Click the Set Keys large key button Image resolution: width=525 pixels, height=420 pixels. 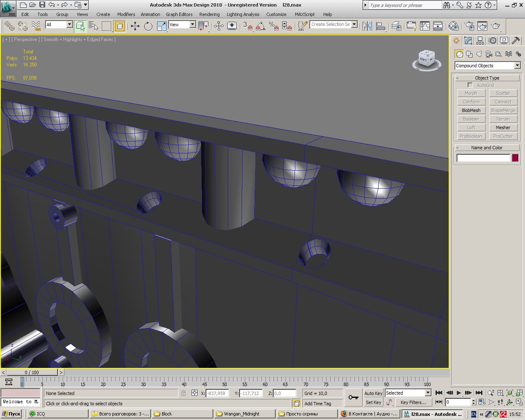pos(353,397)
